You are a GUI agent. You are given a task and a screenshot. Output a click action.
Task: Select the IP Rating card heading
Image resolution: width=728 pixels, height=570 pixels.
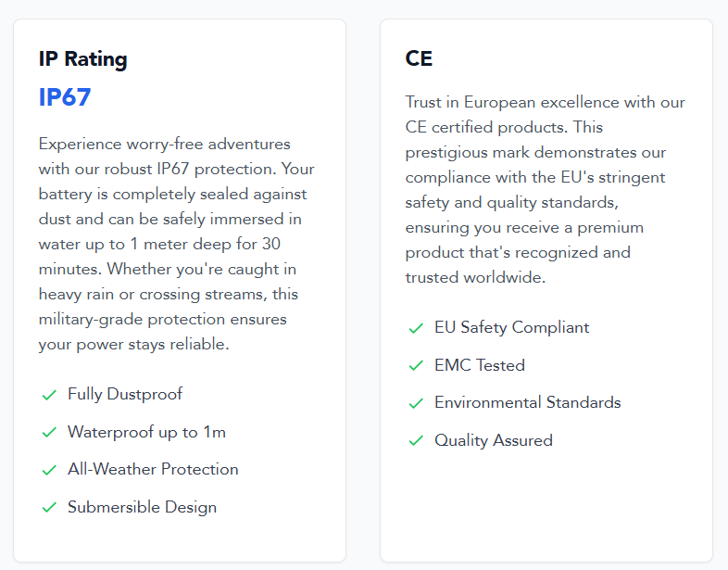coord(83,59)
